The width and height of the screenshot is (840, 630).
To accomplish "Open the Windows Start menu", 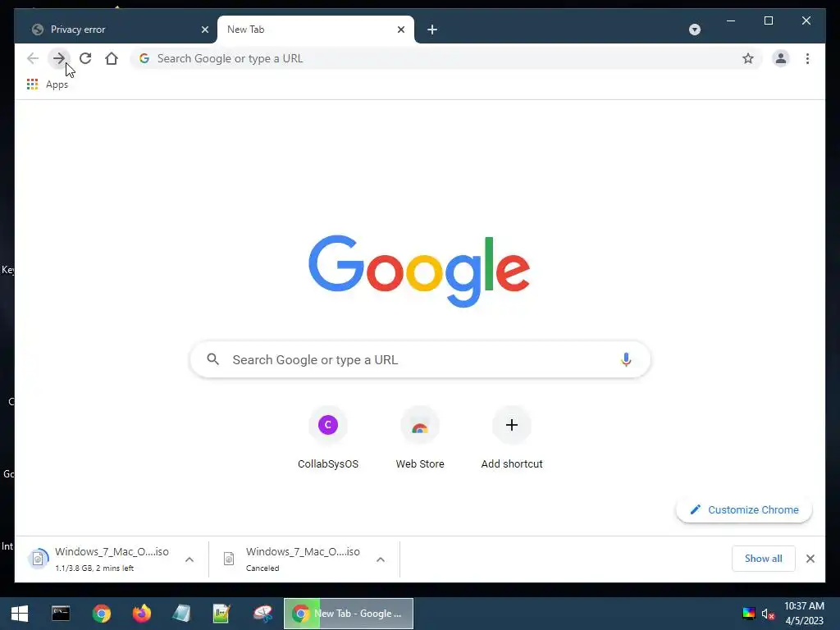I will pos(20,614).
